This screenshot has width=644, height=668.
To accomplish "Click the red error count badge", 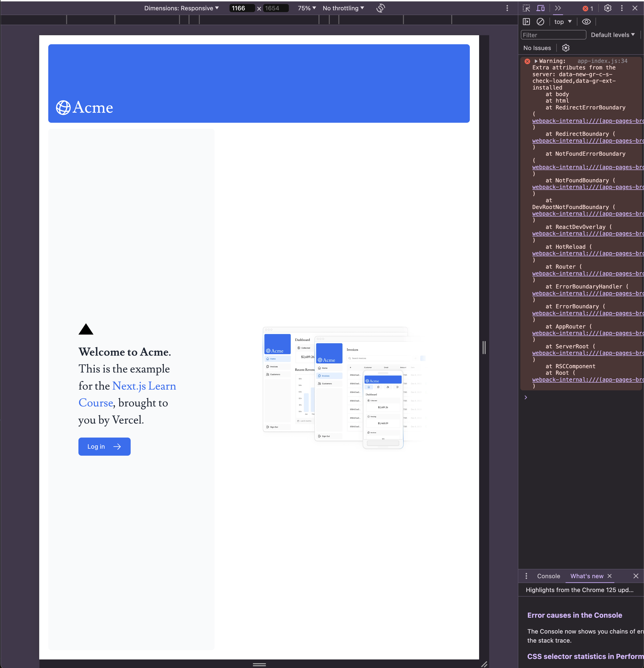I will (588, 9).
